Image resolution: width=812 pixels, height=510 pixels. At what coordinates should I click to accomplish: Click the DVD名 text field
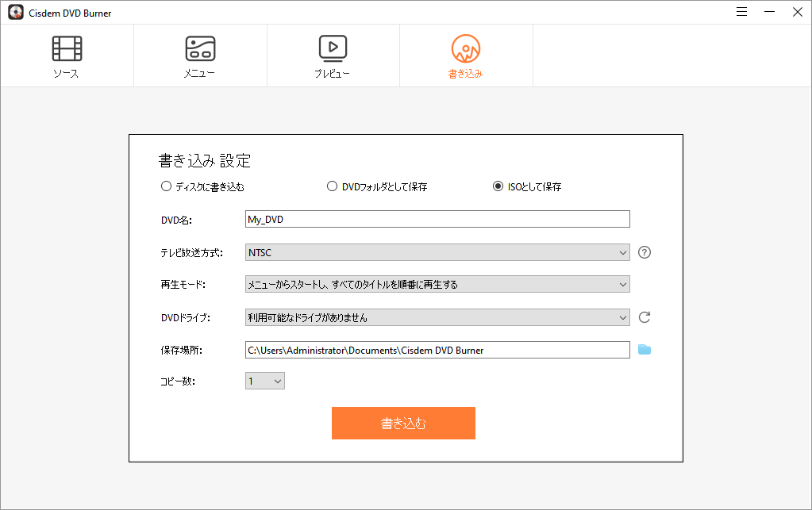click(437, 220)
